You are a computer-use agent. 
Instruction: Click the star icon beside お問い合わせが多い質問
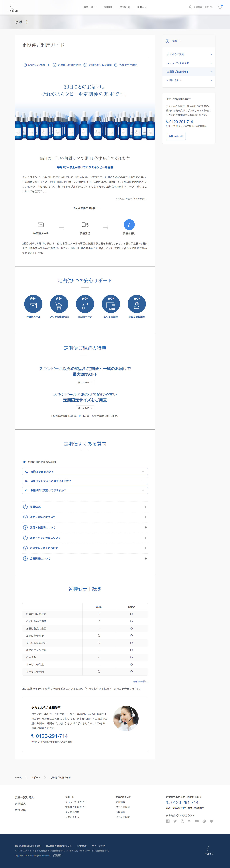click(24, 462)
